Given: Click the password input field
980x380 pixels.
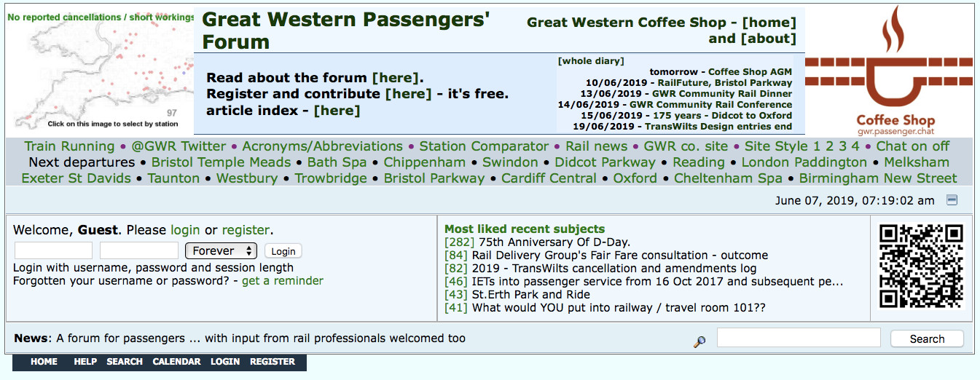Looking at the screenshot, I should [138, 250].
